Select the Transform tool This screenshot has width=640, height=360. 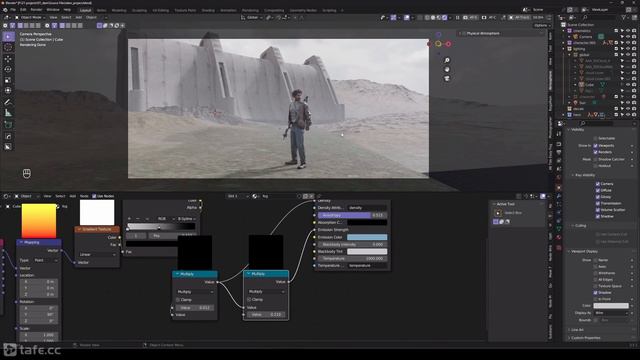(x=8, y=90)
